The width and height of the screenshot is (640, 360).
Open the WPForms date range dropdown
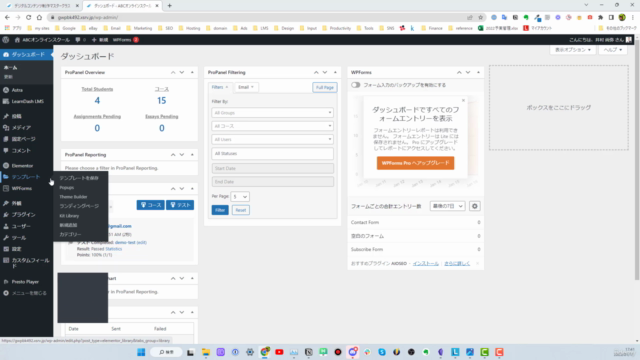(x=447, y=206)
